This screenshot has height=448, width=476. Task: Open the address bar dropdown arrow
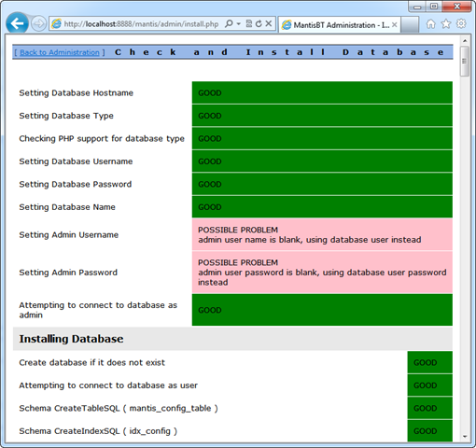(238, 23)
